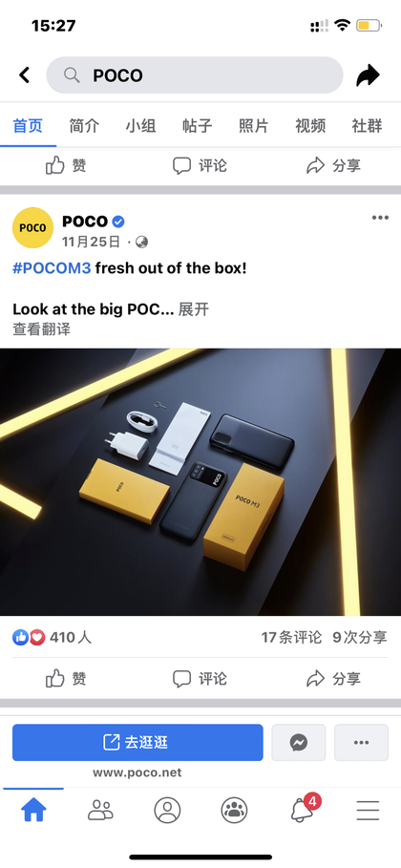The image size is (401, 868).
Task: Tap the back arrow icon
Action: (24, 74)
